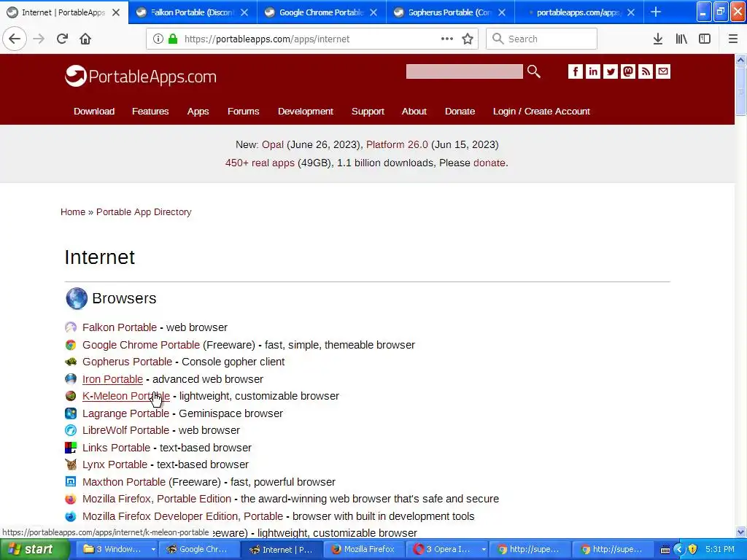Show site information icon in address bar
Viewport: 747px width, 560px height.
click(158, 39)
